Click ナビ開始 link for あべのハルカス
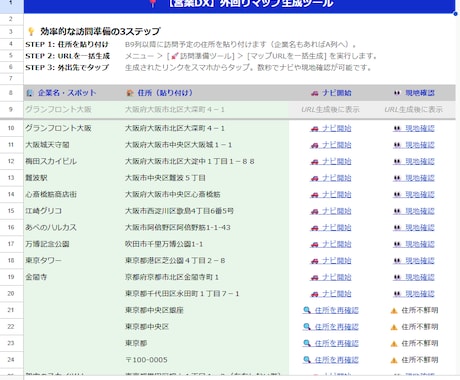 331,228
